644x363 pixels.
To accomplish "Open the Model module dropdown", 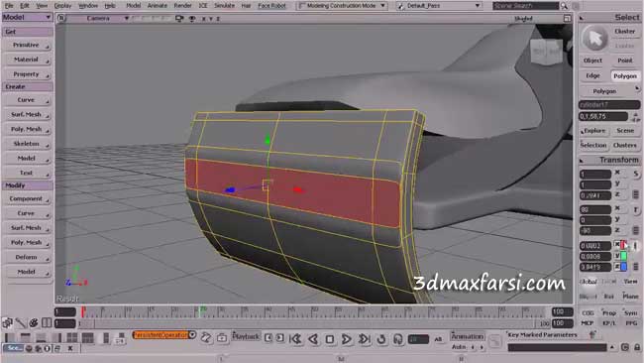I will coord(27,17).
